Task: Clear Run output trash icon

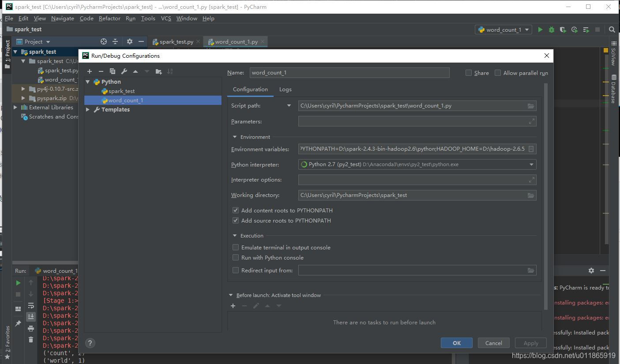Action: (31, 339)
